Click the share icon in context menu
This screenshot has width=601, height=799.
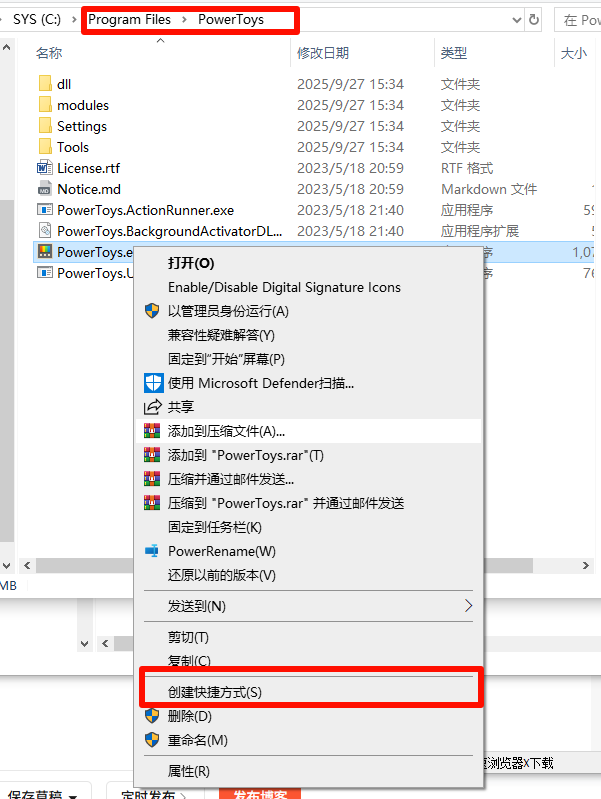pyautogui.click(x=152, y=407)
